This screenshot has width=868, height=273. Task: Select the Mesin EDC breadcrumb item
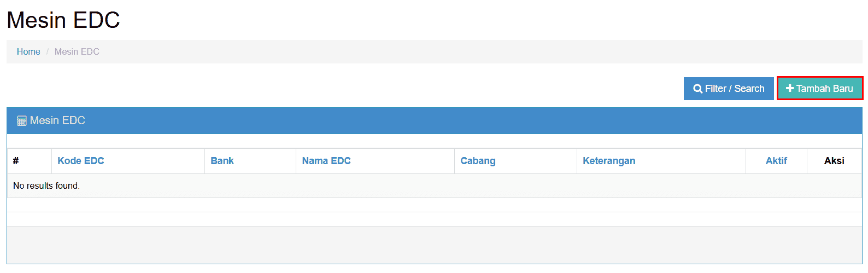pyautogui.click(x=77, y=51)
